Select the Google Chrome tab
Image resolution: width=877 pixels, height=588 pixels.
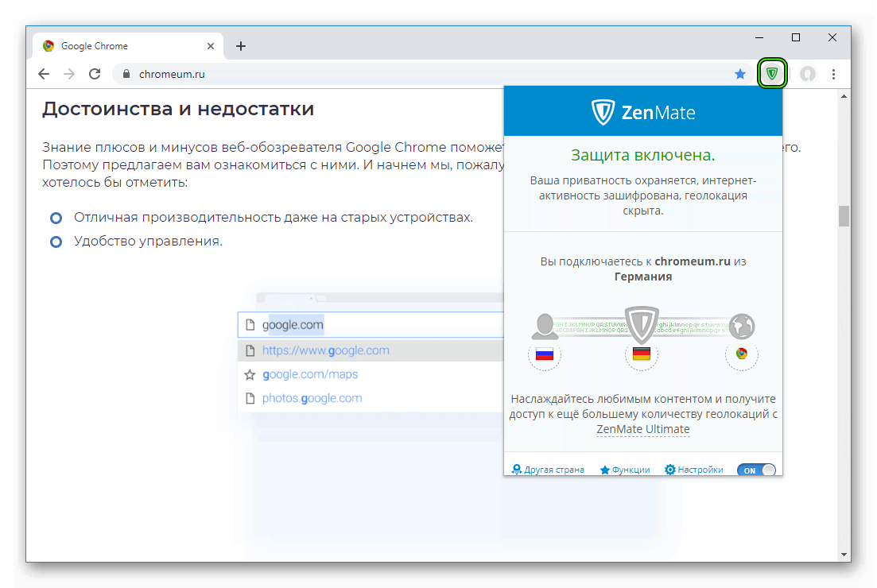(x=129, y=46)
